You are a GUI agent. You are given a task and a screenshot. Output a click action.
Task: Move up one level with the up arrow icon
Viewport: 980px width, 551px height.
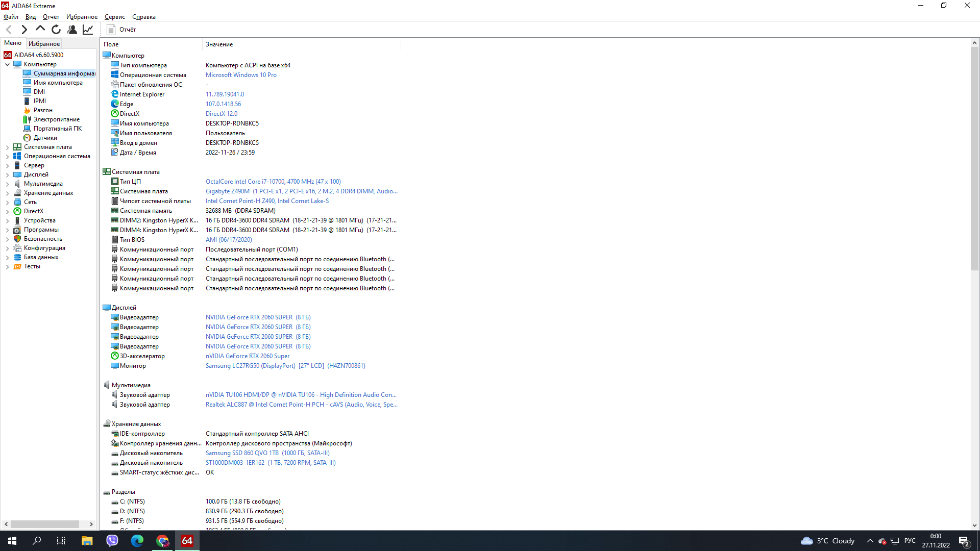40,30
